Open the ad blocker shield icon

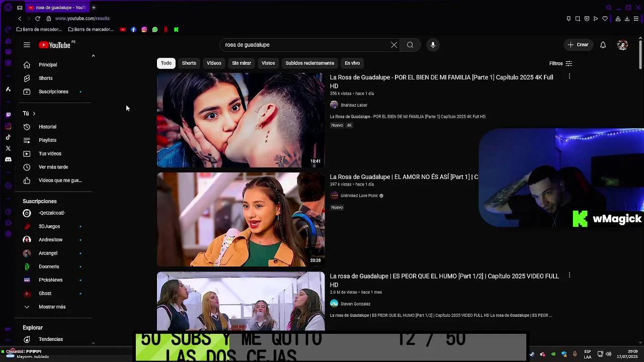pos(587,19)
